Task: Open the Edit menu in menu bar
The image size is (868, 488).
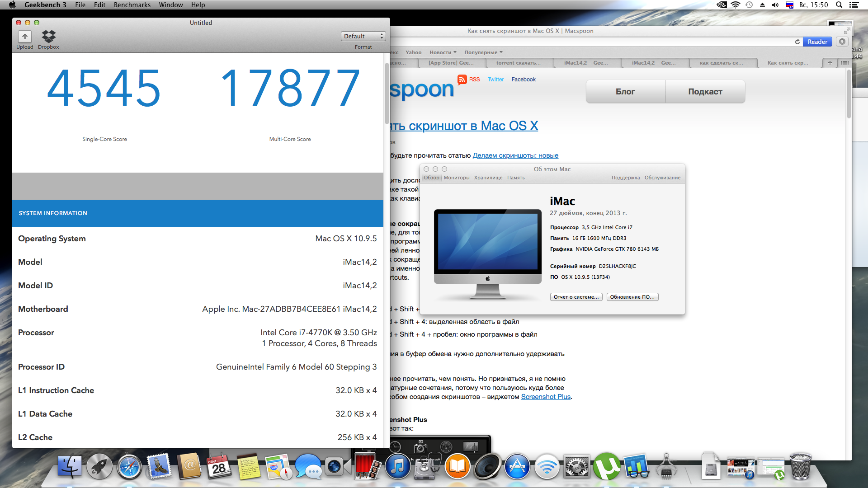Action: pyautogui.click(x=99, y=5)
